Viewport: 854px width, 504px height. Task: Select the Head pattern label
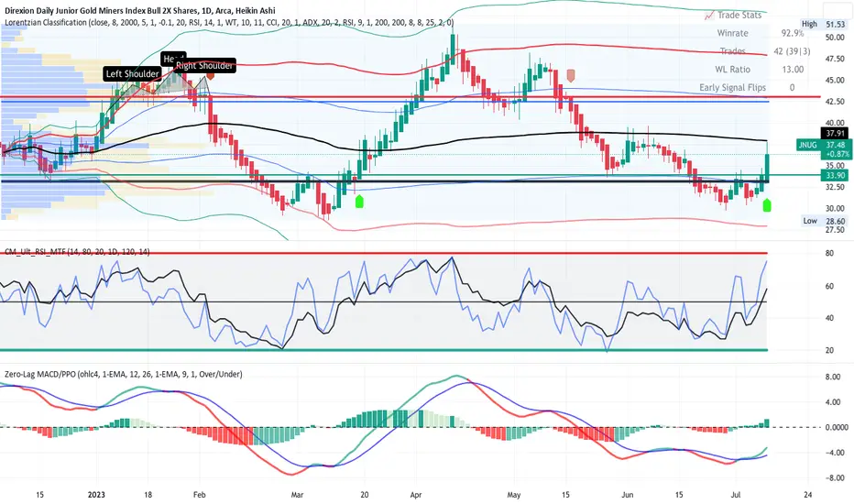(173, 58)
